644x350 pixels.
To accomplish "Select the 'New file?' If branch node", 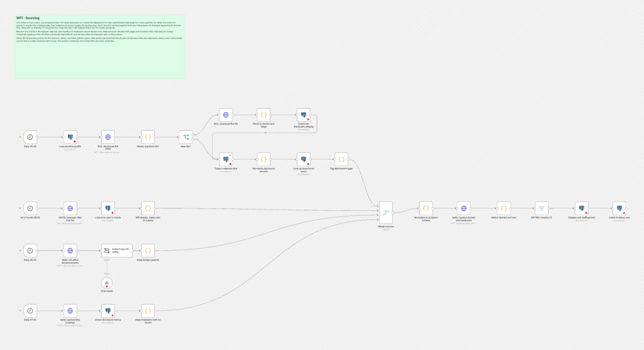I will coord(186,137).
